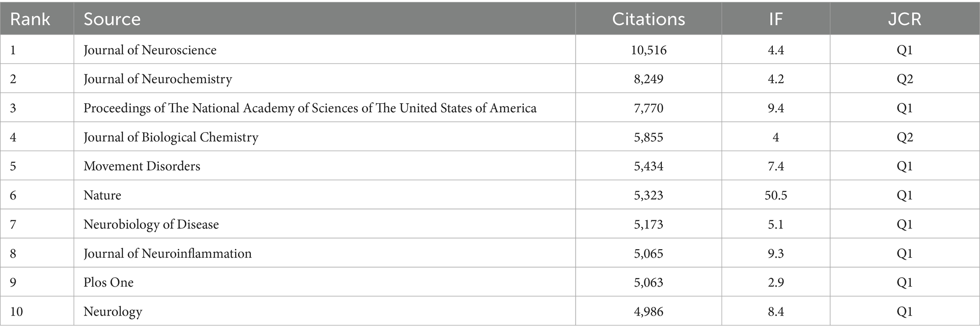
Task: Select the Q2 cell for Journal of Neurochemistry
Action: (904, 79)
